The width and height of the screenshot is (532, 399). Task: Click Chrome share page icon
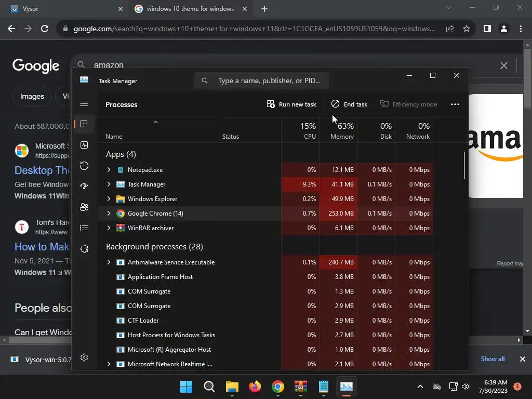coord(450,29)
